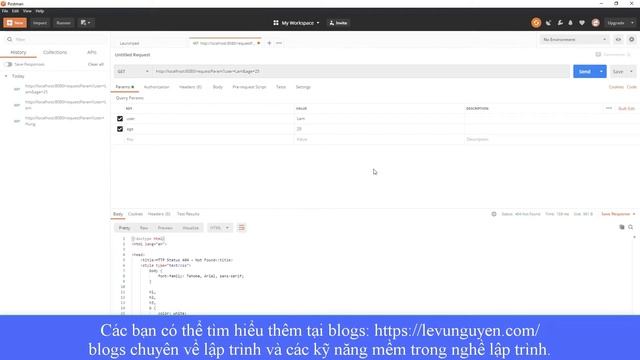
Task: Toggle the Save Responses switch
Action: [8, 64]
